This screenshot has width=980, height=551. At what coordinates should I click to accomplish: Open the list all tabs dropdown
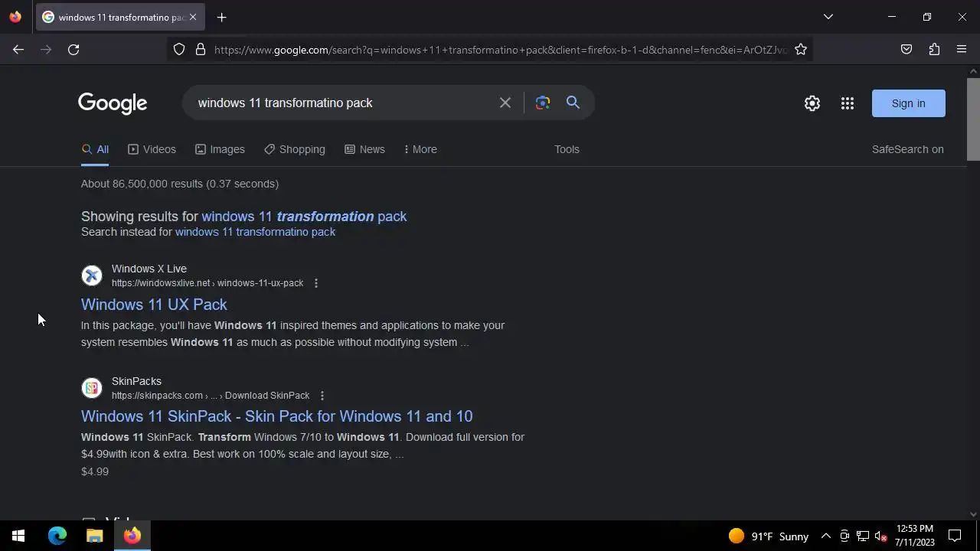point(828,17)
